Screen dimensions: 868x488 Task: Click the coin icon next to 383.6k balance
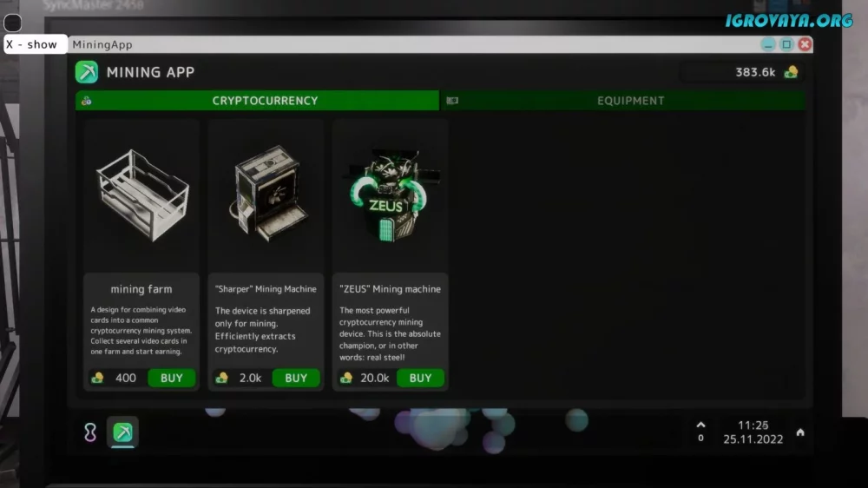(791, 72)
